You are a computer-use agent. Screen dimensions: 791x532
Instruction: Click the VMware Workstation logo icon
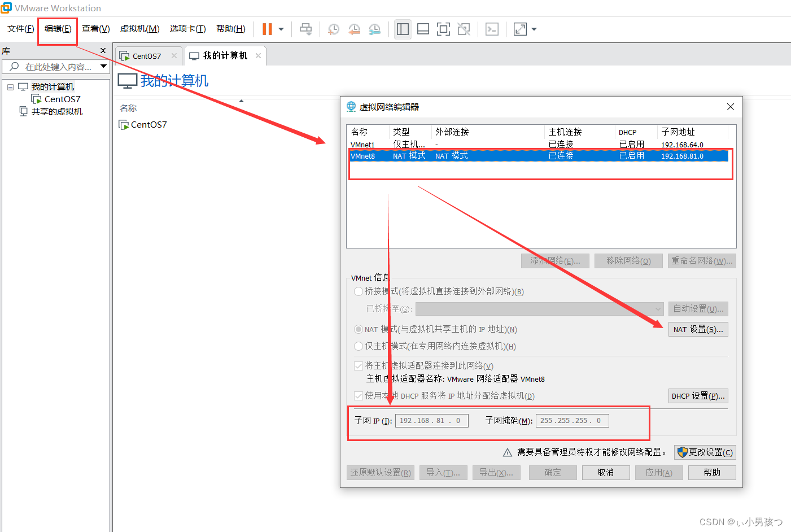tap(6, 8)
